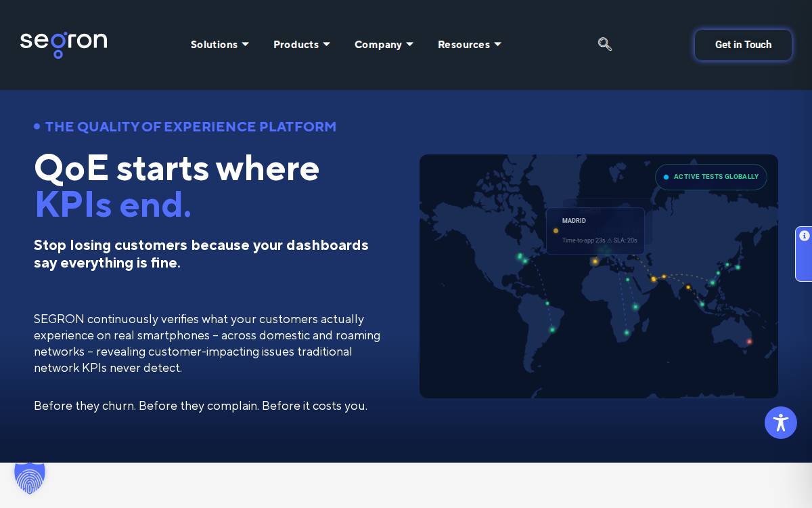
Task: Open the search magnifier icon
Action: [x=605, y=44]
